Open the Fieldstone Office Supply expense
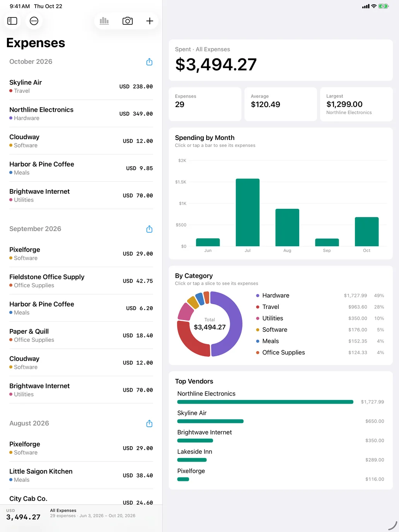 click(81, 281)
